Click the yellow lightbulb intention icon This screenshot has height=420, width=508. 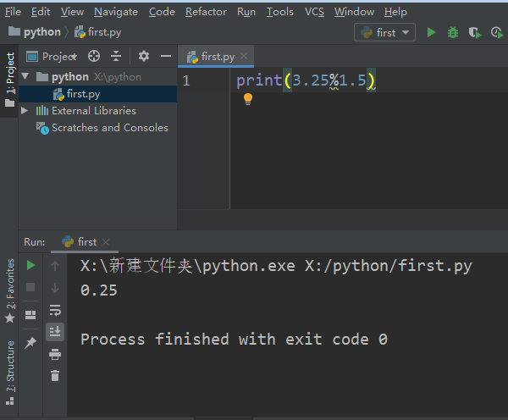248,99
